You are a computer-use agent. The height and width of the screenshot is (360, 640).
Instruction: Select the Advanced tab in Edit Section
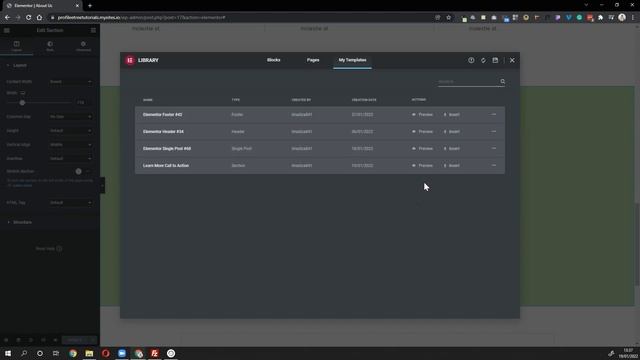(83, 46)
